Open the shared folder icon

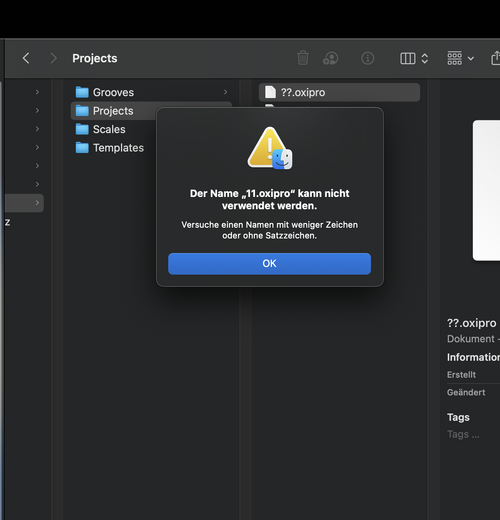pyautogui.click(x=330, y=58)
